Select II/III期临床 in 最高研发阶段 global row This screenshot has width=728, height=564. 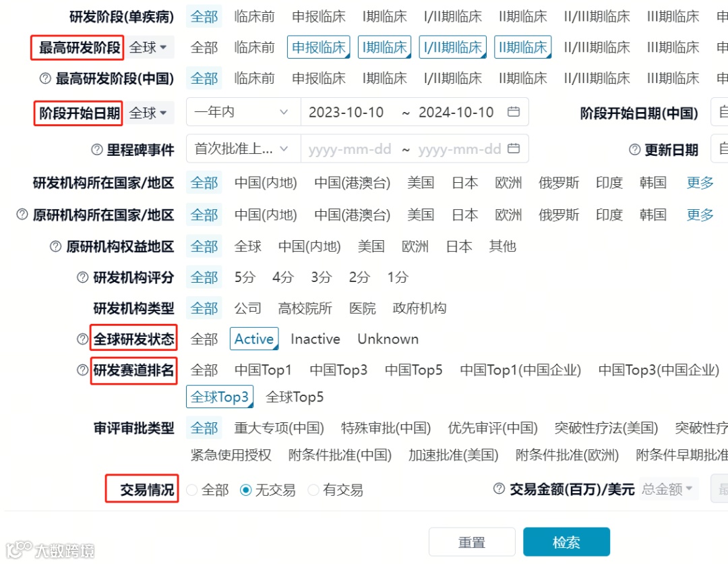point(597,47)
